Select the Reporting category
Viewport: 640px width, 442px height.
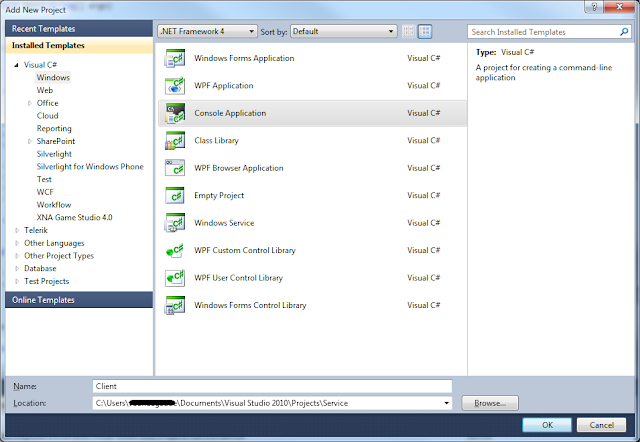pos(54,129)
